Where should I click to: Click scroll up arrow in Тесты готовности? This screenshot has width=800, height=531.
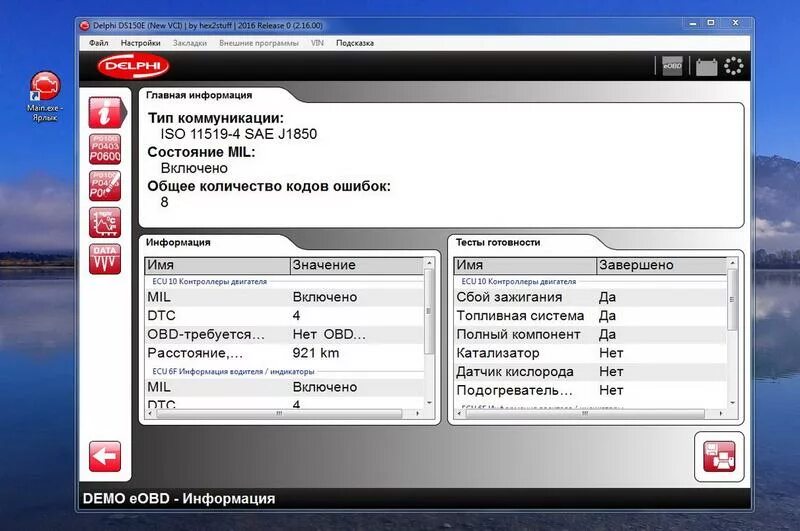[x=732, y=263]
